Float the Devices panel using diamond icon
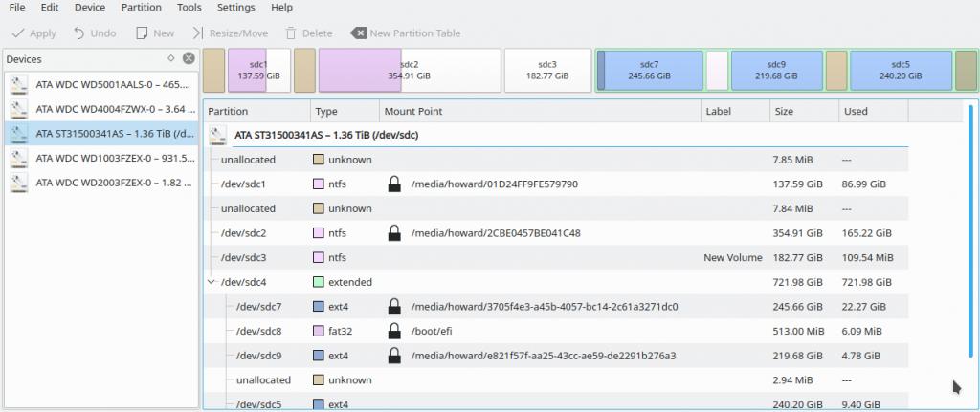Viewport: 980px width, 412px height. coord(170,58)
